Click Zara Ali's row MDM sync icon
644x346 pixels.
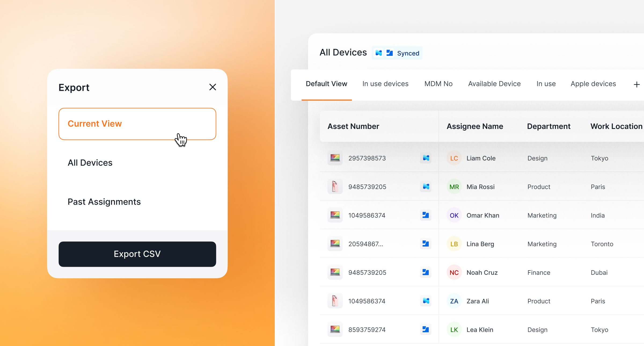pyautogui.click(x=426, y=301)
